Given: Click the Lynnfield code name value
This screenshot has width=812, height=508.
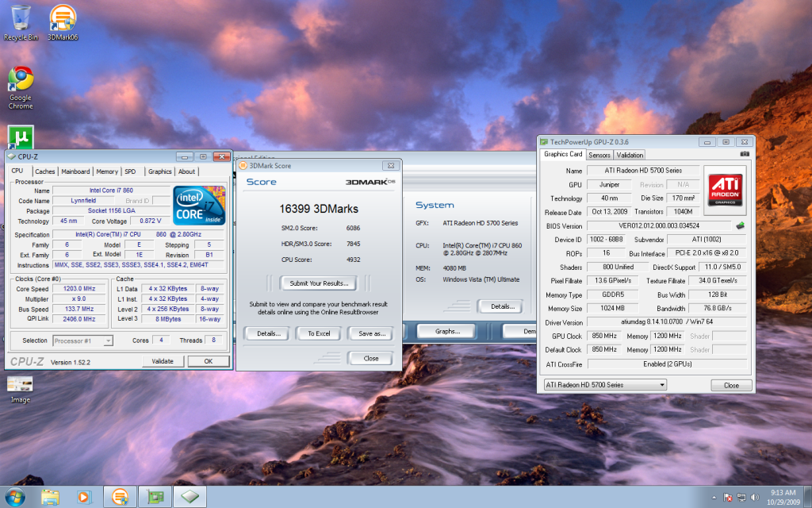Looking at the screenshot, I should [83, 201].
